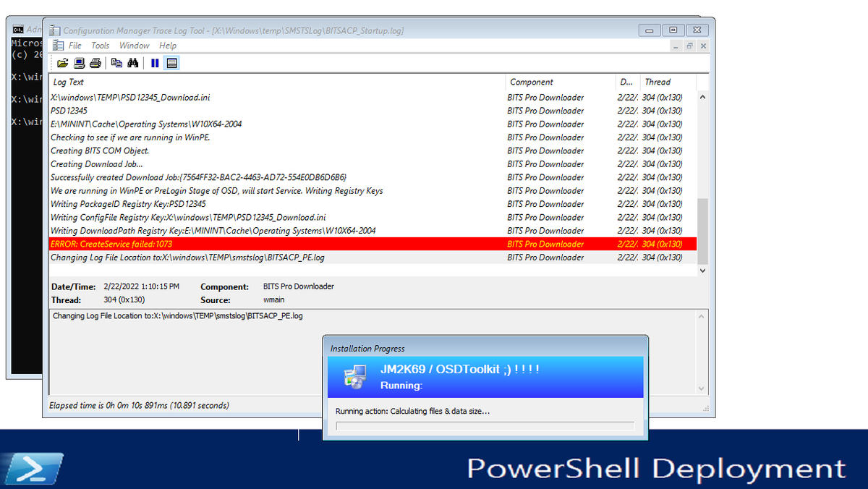Click the Installation Progress progress bar

coord(485,426)
